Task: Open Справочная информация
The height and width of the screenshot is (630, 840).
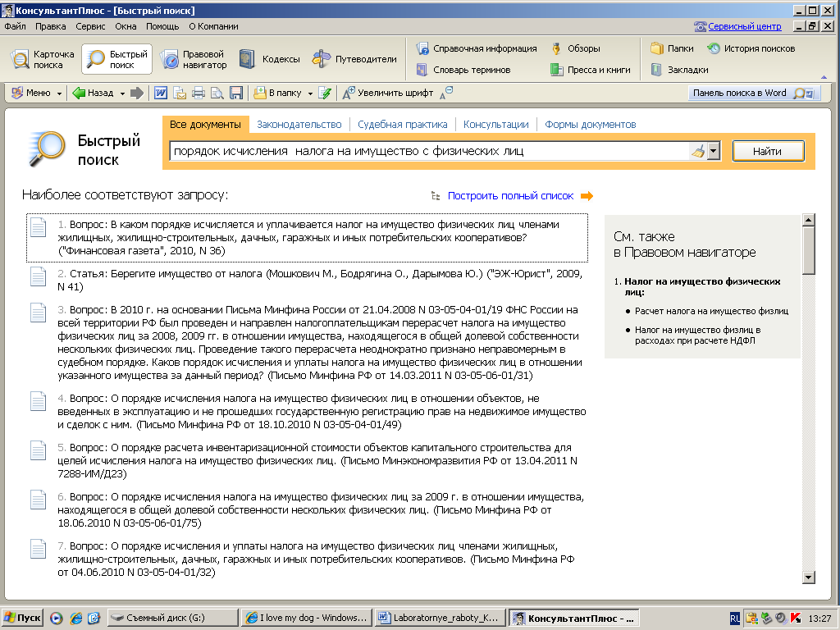Action: click(477, 48)
